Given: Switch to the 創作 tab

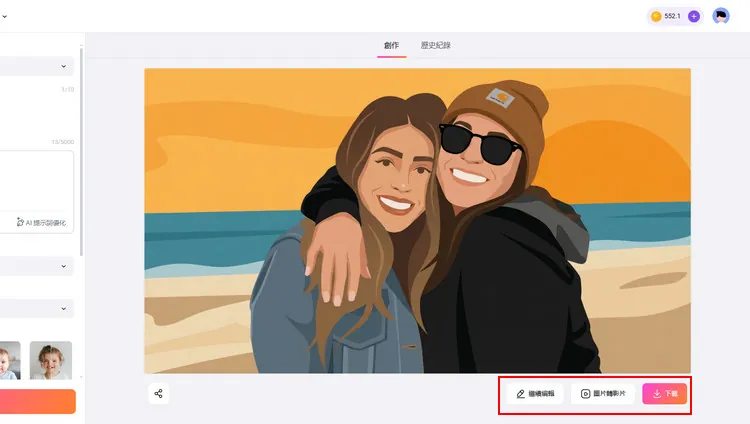Looking at the screenshot, I should pyautogui.click(x=391, y=45).
